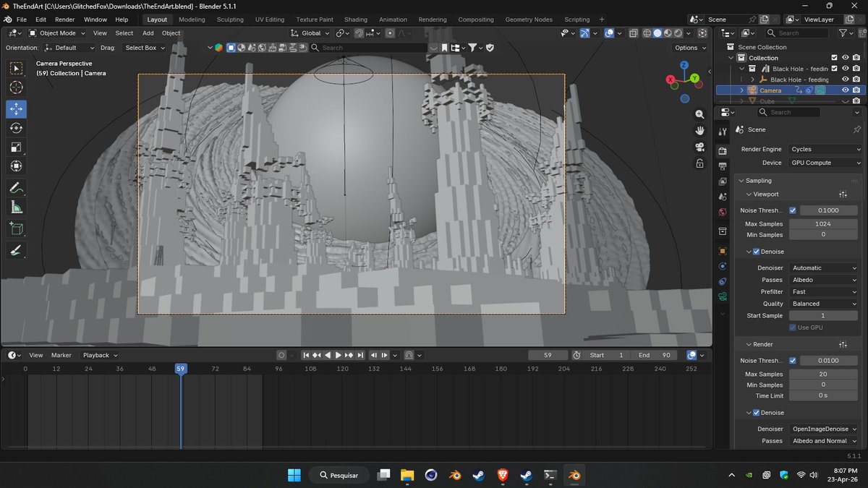Open the View Layer properties tab
Viewport: 868px width, 488px height.
click(722, 181)
